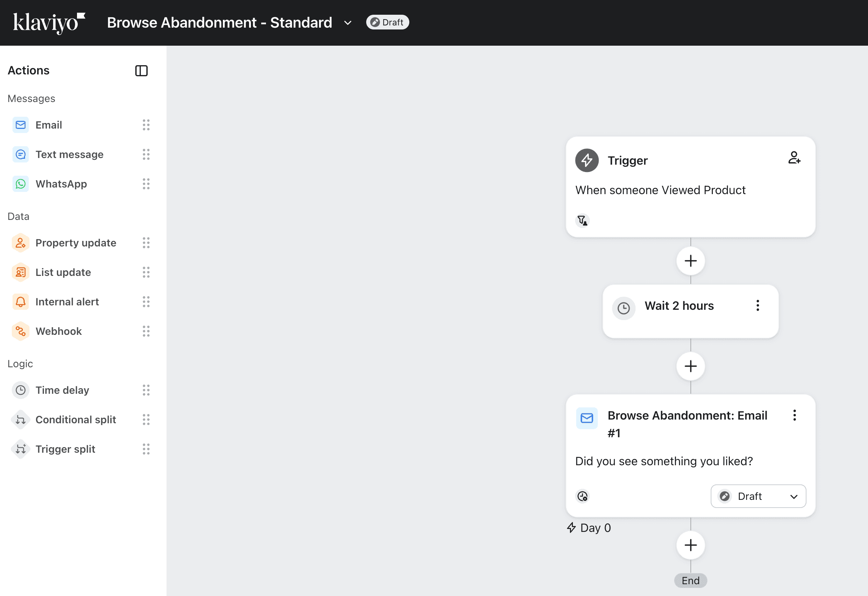Click the 'Browse Abandonment: Email #1' title
The height and width of the screenshot is (596, 868).
pos(687,424)
